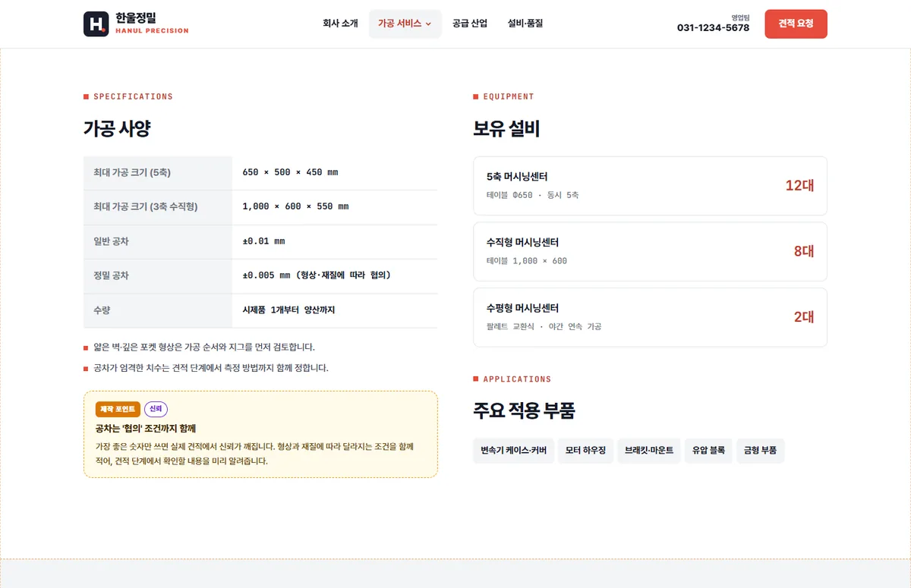Click the 견적 요청 button
The image size is (911, 588).
tap(796, 24)
